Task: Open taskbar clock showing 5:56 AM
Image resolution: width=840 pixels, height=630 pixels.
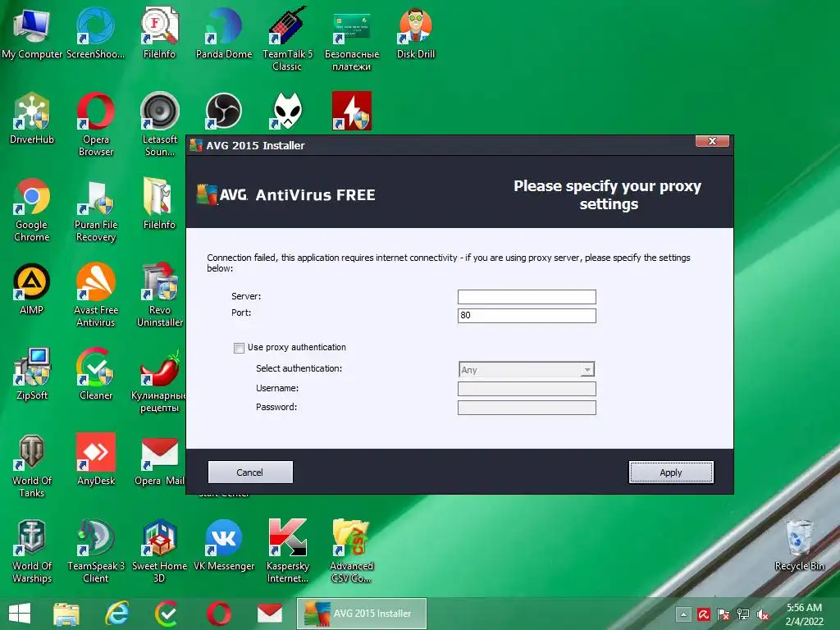Action: [804, 614]
